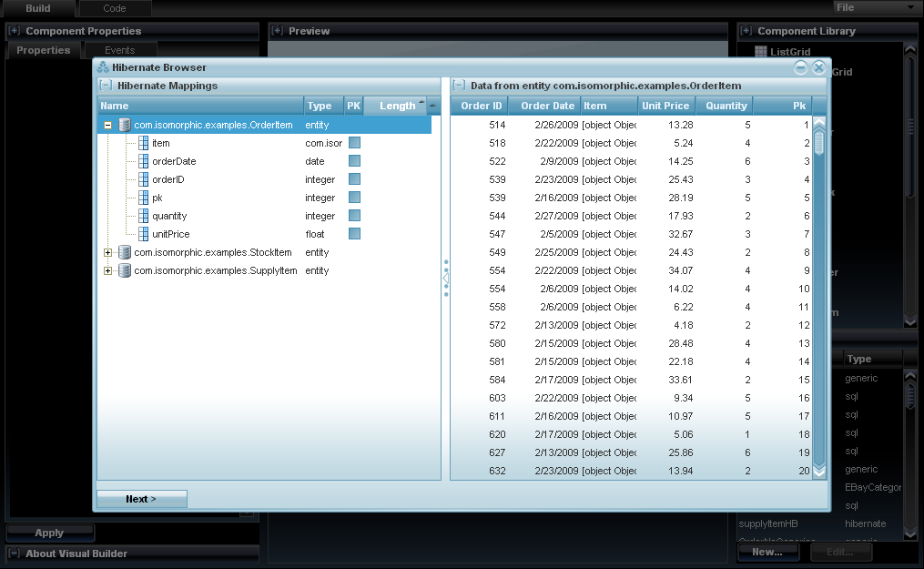Sort data by Quantity column

(725, 106)
